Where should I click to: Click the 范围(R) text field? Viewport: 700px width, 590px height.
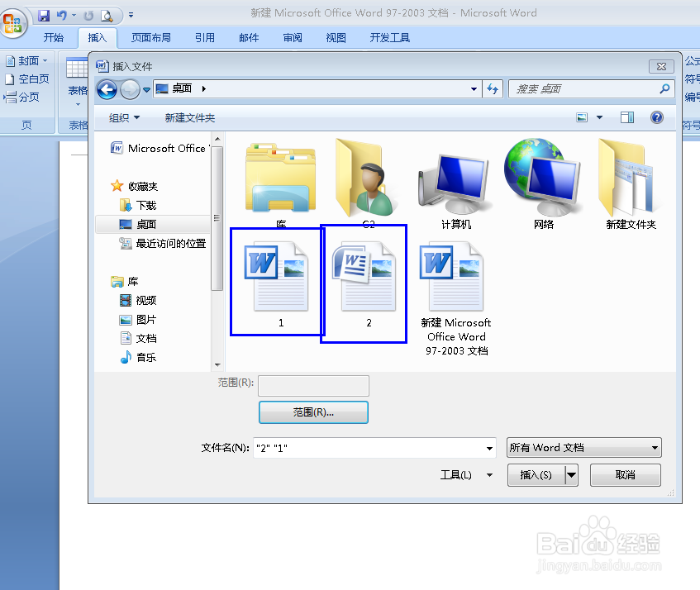(313, 386)
